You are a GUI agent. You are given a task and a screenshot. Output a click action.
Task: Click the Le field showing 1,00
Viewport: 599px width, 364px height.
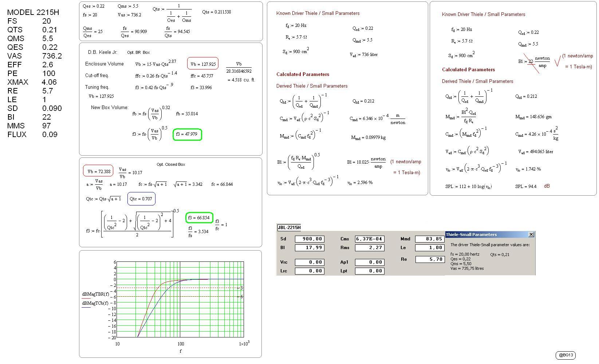[x=430, y=248]
